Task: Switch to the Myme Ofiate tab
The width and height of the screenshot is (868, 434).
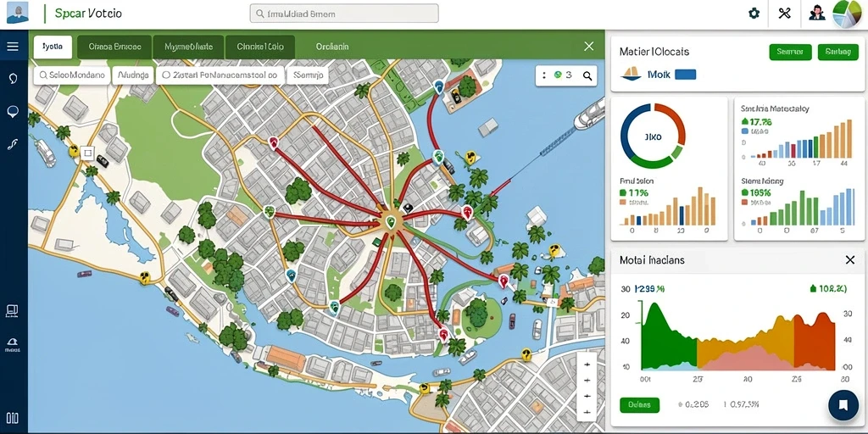Action: coord(188,47)
